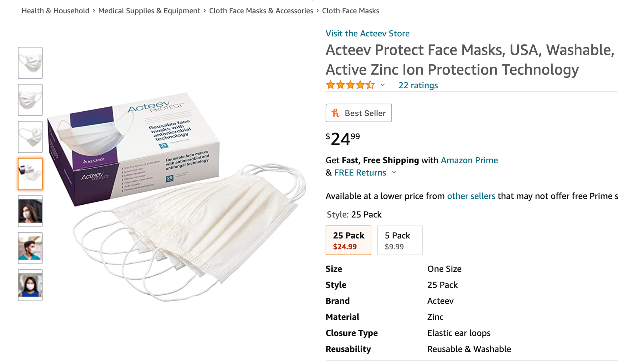Click the Amazon Prime link
This screenshot has height=364, width=618.
(469, 160)
